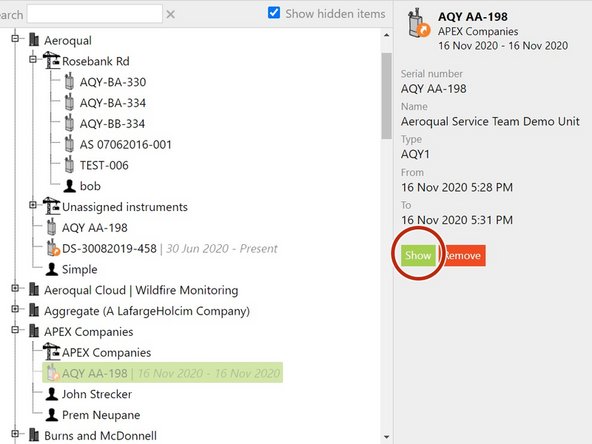Click the AQY-BA-330 instrument icon
Screen dimensions: 592x444
pos(69,81)
